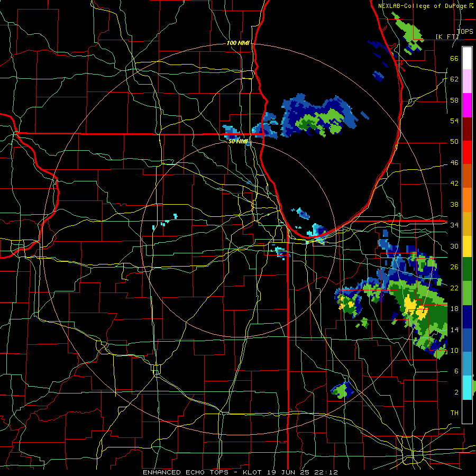Select the gold legend swatch
The width and height of the screenshot is (476, 476).
tap(467, 224)
